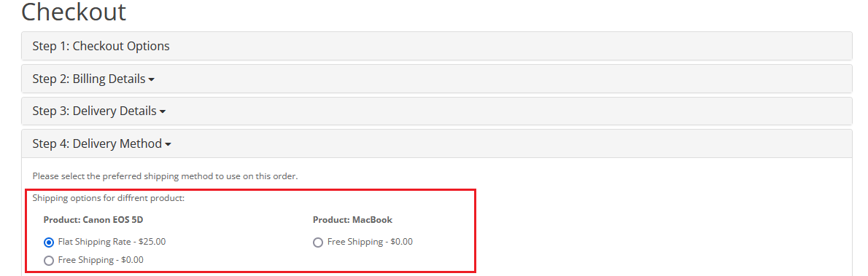Click the "Product: MacBook" heading
This screenshot has height=276, width=868.
[x=352, y=220]
